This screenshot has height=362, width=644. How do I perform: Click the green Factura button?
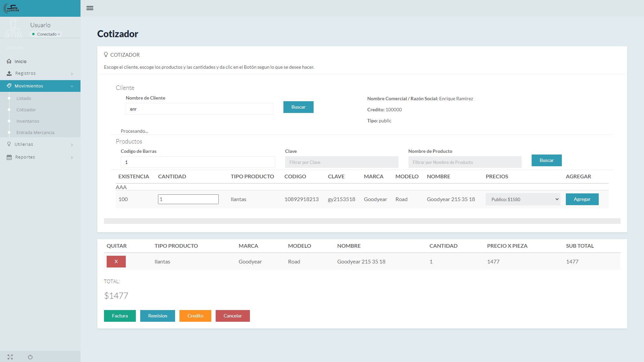click(120, 316)
